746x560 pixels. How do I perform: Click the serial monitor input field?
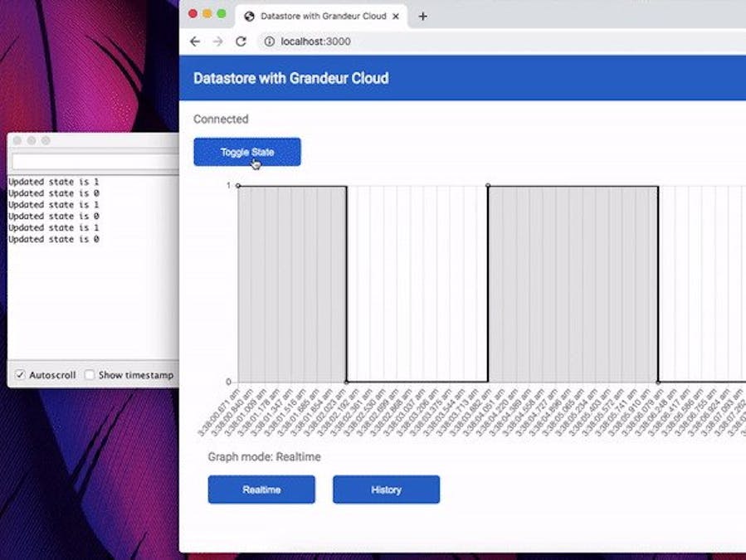pyautogui.click(x=95, y=162)
